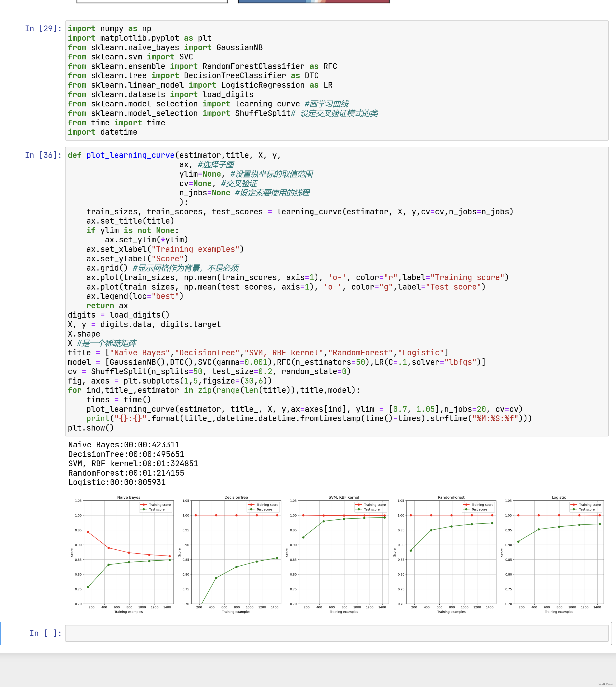Screen dimensions: 616x687
Task: Click output 'SVM, RBF kernel:00:01:324851'
Action: [133, 464]
